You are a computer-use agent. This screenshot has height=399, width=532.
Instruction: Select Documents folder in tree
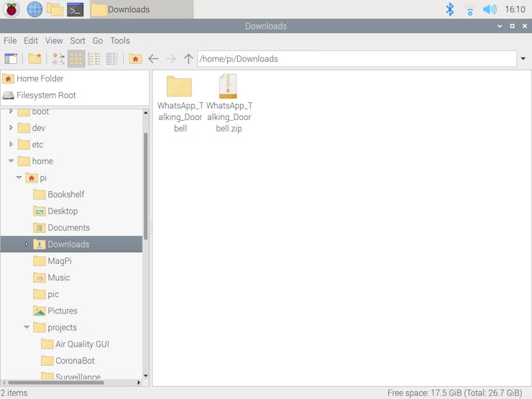[71, 228]
